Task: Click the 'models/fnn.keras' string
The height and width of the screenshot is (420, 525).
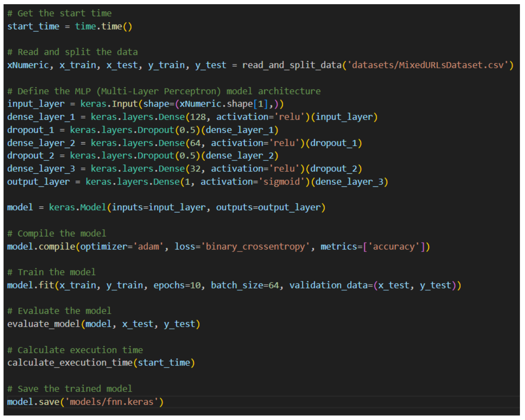Action: click(112, 402)
